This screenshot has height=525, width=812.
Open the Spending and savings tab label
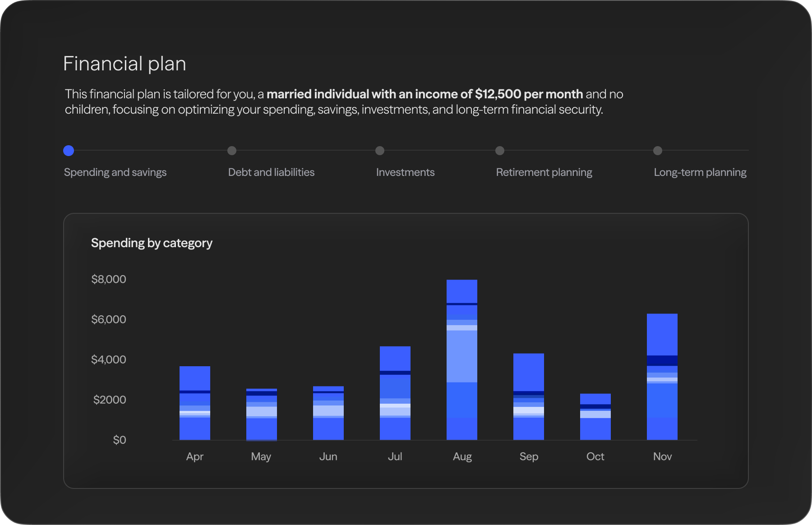pos(115,172)
